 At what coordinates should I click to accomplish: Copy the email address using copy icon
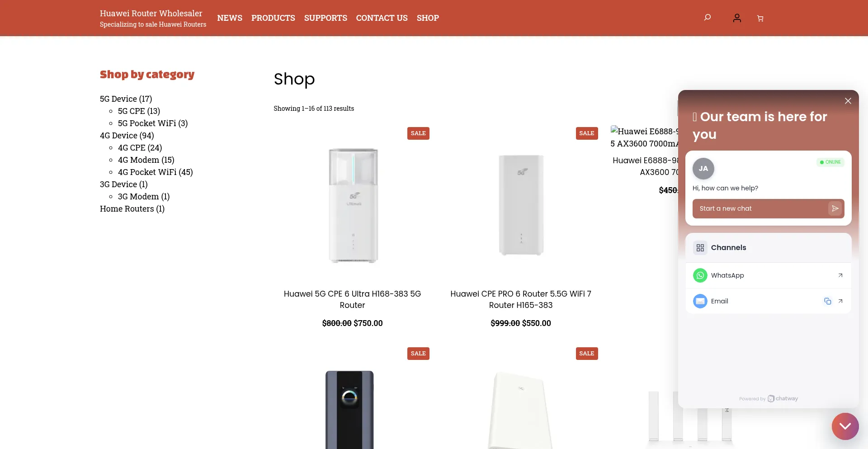[x=827, y=301]
